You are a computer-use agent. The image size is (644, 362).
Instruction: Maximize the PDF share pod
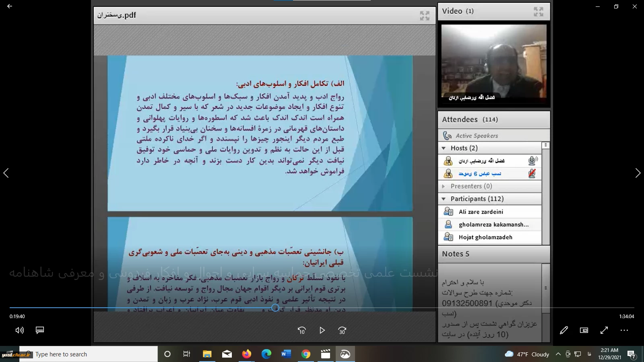click(425, 16)
